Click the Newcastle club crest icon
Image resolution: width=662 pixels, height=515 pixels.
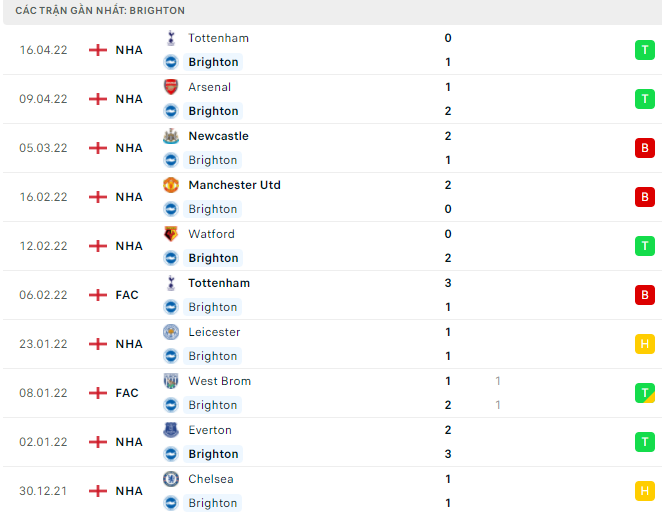coord(171,136)
